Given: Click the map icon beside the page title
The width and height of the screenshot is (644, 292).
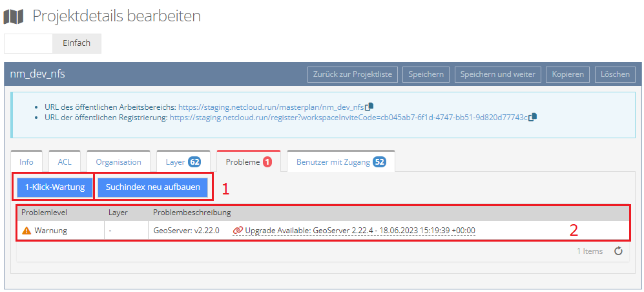Looking at the screenshot, I should coord(14,16).
